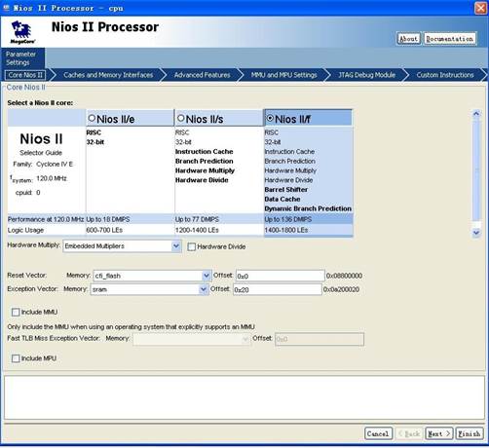This screenshot has height=448, width=489.
Task: Click the empty message box at bottom
Action: pyautogui.click(x=244, y=397)
